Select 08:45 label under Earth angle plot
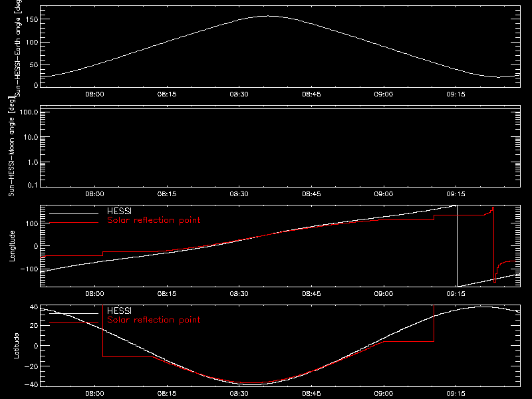 [x=311, y=94]
